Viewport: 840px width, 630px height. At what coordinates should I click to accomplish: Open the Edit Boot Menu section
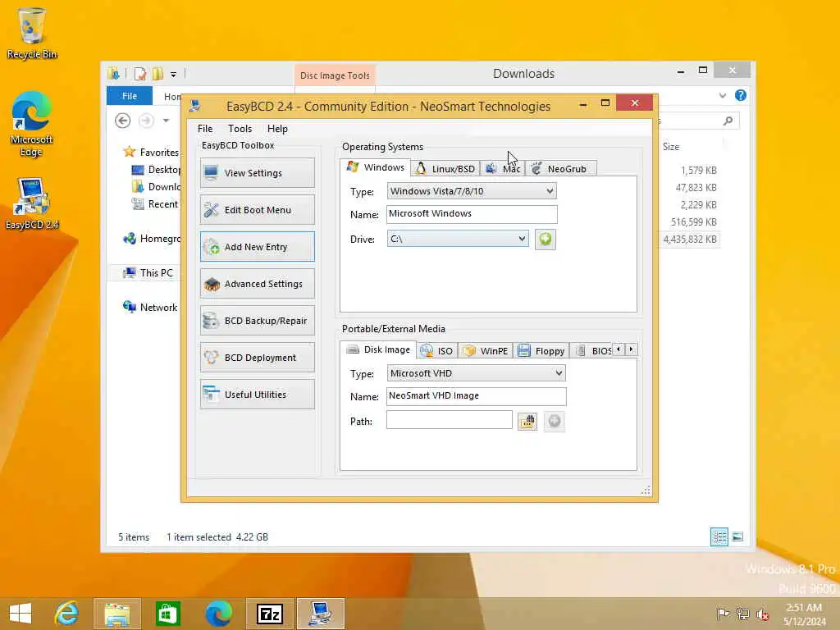[257, 209]
